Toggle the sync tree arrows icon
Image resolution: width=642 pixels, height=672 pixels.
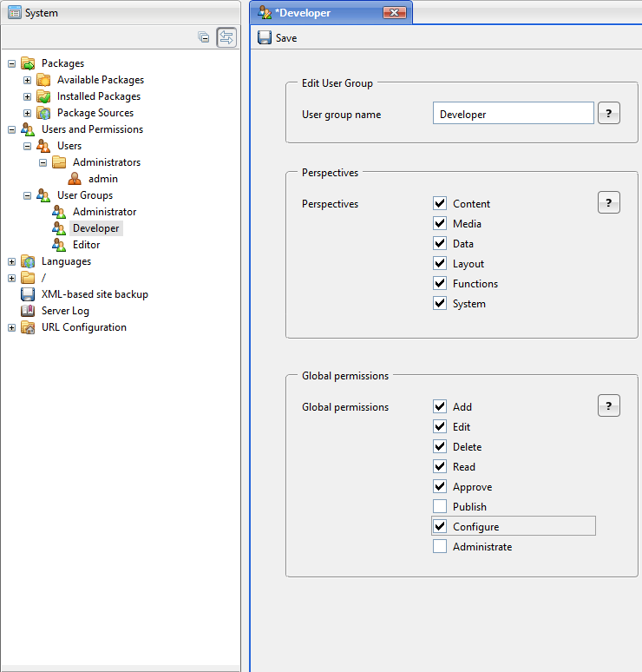226,37
